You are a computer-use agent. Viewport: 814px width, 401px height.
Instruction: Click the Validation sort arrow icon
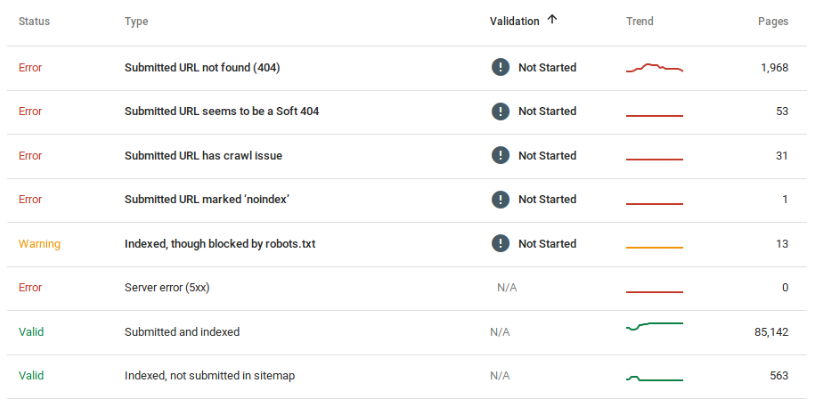[552, 20]
